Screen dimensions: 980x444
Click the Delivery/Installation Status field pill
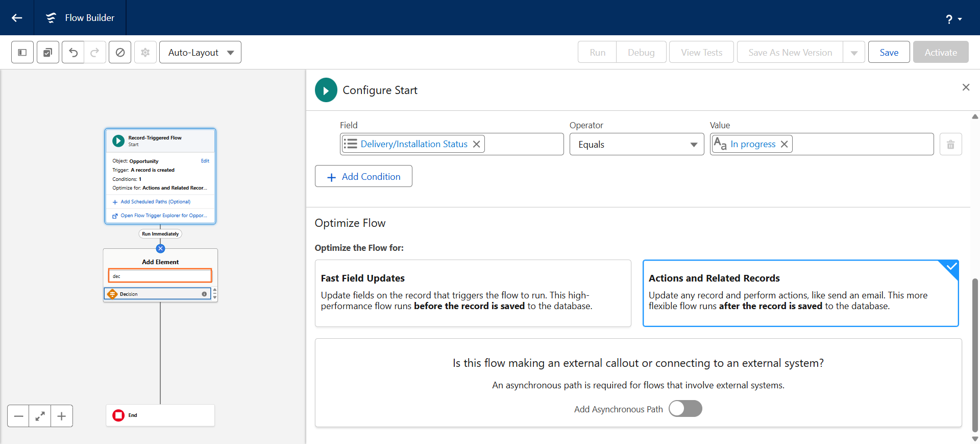(412, 144)
